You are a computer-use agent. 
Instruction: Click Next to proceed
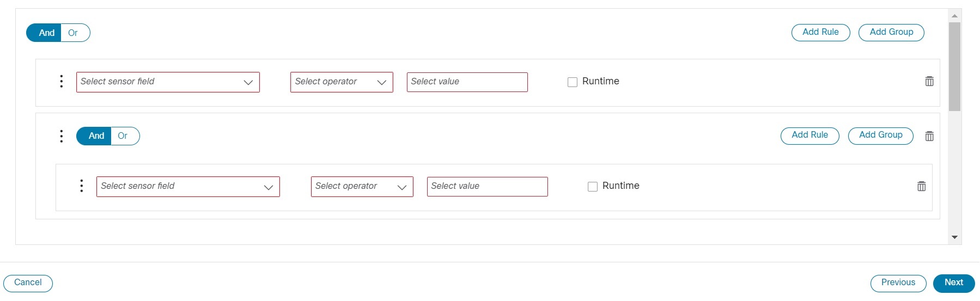[x=954, y=283]
